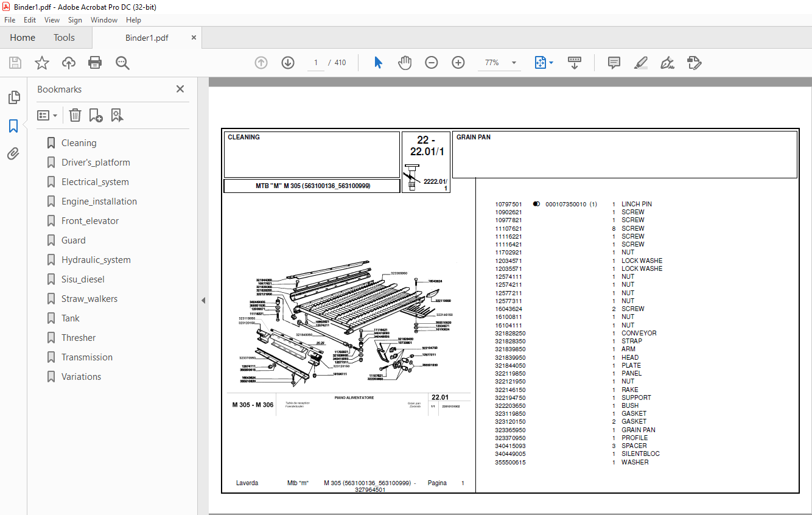The width and height of the screenshot is (812, 515).
Task: Click the SILENTBLOC part description
Action: pyautogui.click(x=640, y=454)
